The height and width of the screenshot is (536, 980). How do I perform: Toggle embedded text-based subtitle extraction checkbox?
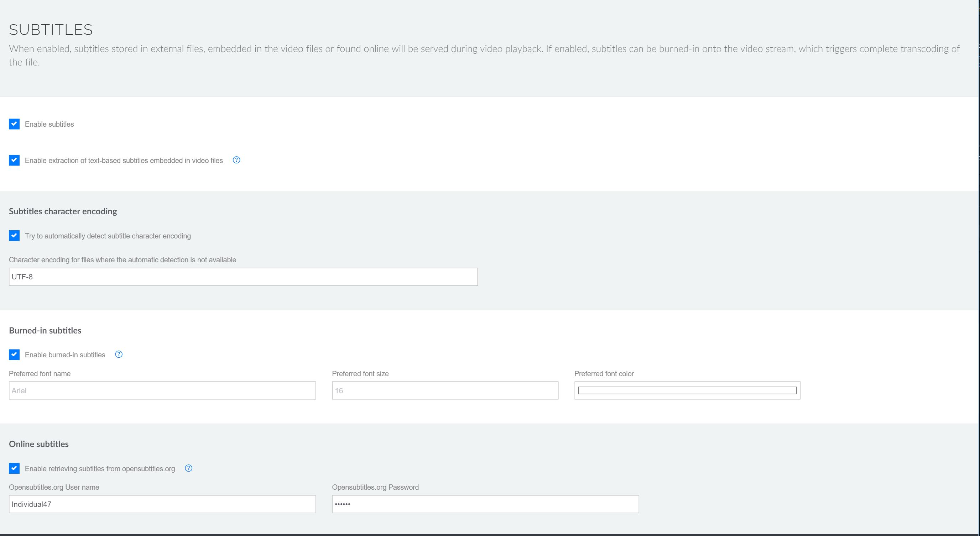15,160
